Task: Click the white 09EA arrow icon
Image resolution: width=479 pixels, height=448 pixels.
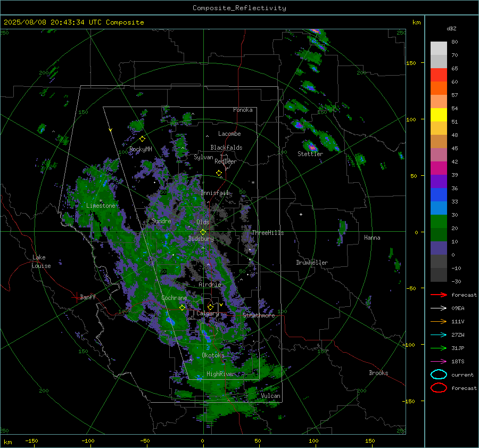Action: click(439, 308)
